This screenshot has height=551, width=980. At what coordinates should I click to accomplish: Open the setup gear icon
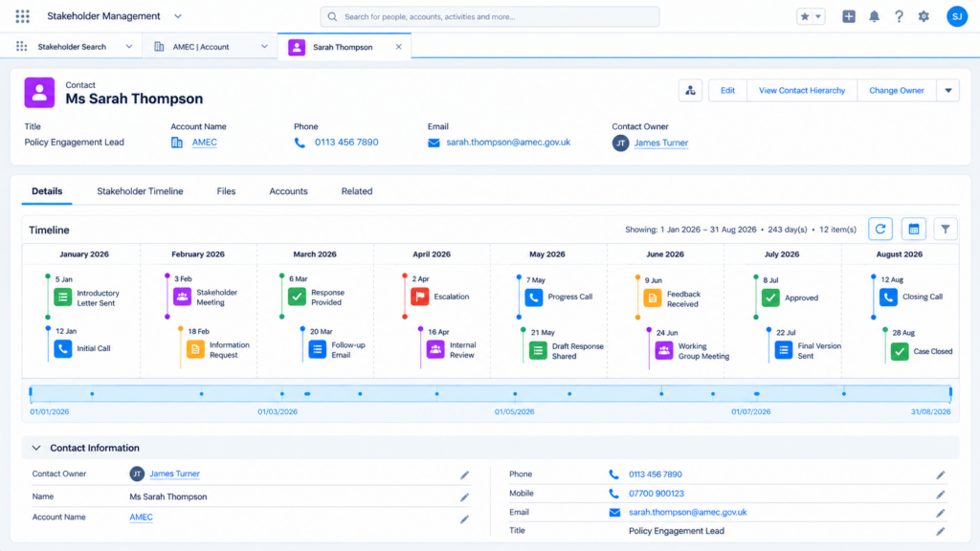(x=924, y=17)
